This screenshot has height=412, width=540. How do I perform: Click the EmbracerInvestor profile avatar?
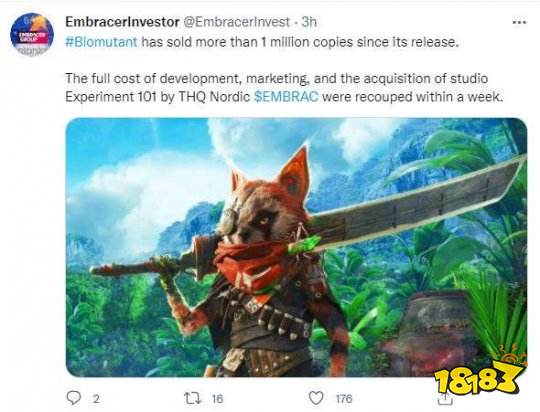pyautogui.click(x=32, y=34)
